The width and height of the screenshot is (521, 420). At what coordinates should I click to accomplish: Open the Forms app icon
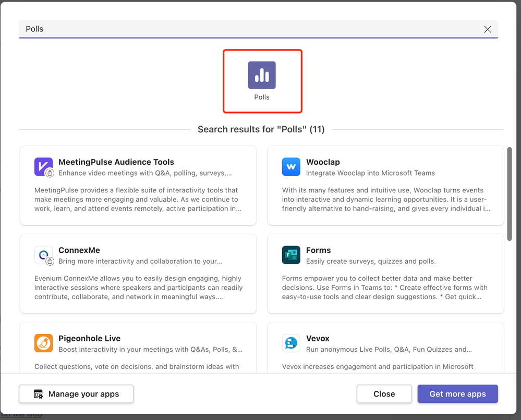click(x=291, y=255)
